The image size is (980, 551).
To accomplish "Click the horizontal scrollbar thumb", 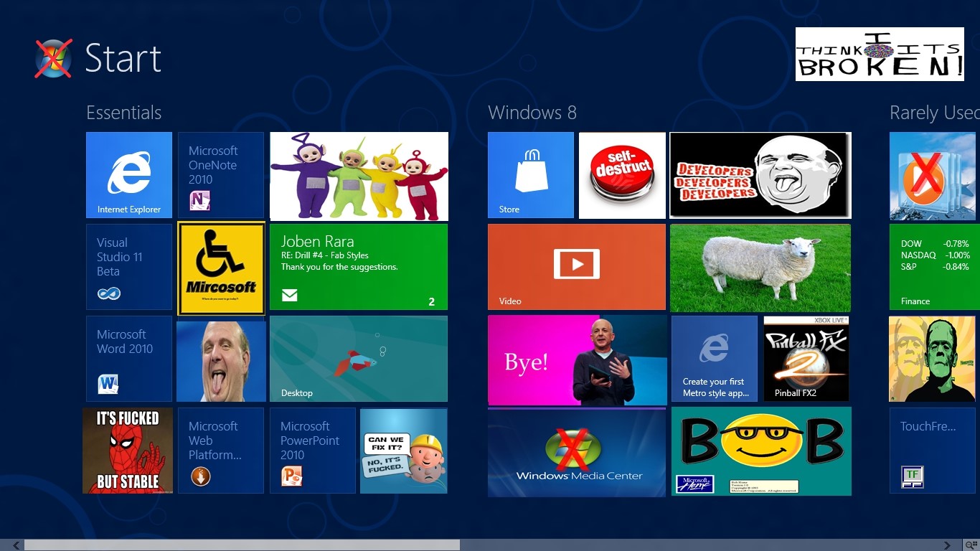I will tap(242, 545).
